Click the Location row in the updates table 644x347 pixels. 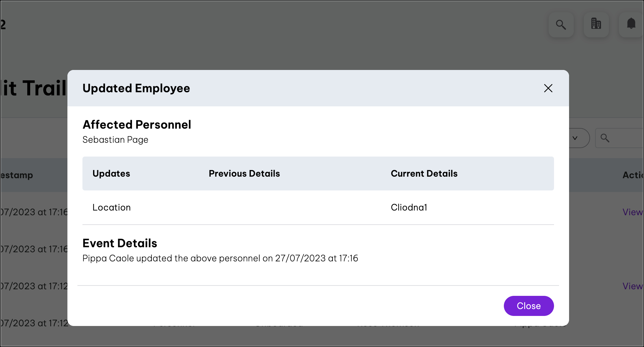pyautogui.click(x=112, y=207)
